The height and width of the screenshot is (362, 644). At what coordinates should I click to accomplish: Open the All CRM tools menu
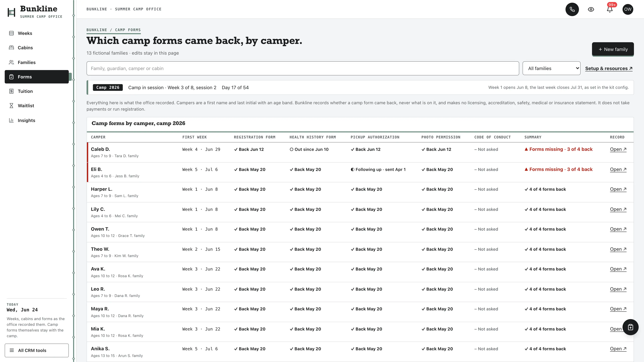click(x=37, y=350)
